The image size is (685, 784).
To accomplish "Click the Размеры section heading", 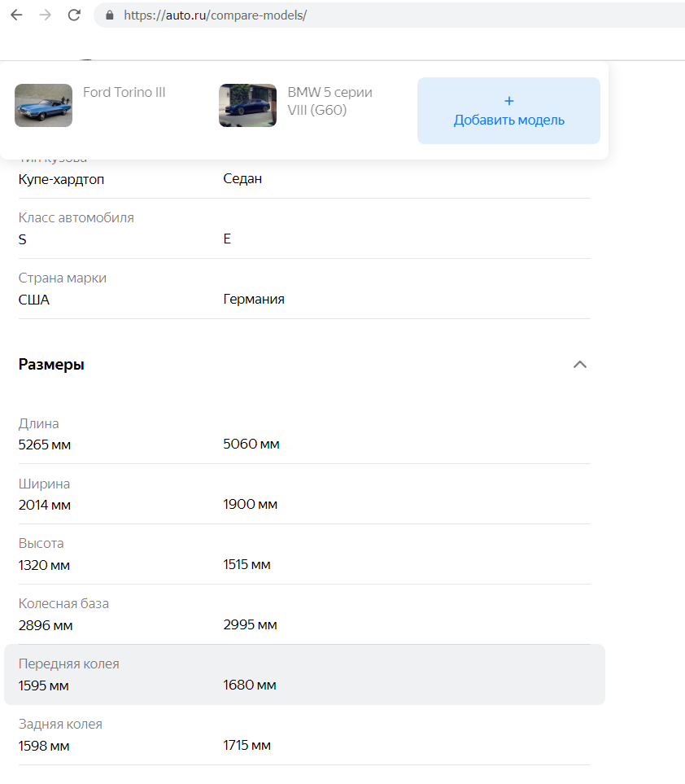I will coord(51,365).
